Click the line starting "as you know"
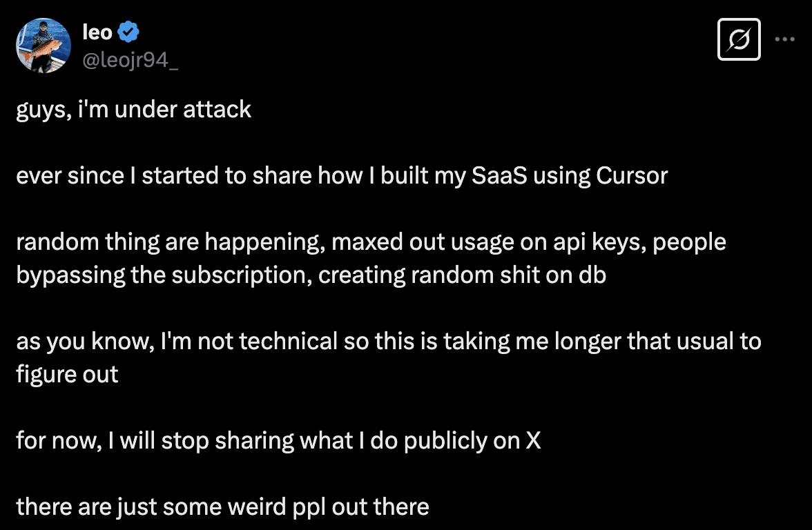 (388, 342)
